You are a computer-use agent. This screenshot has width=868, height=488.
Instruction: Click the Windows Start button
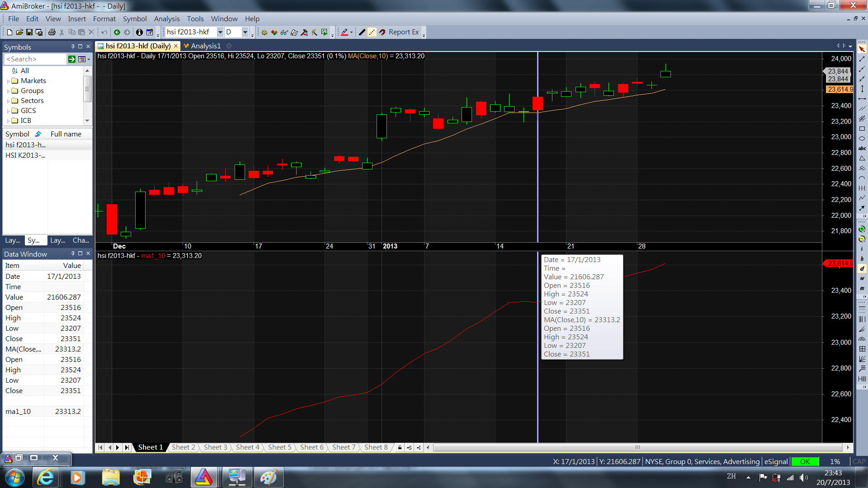(14, 477)
